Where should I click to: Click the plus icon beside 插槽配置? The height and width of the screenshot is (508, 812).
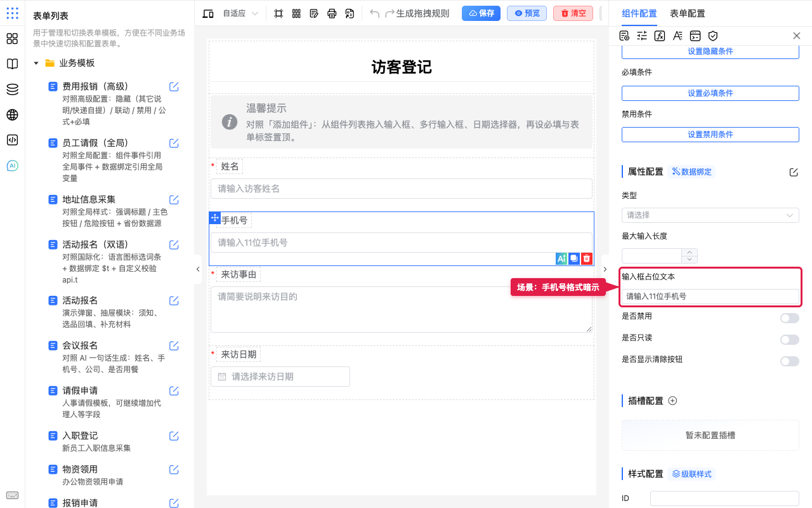673,401
